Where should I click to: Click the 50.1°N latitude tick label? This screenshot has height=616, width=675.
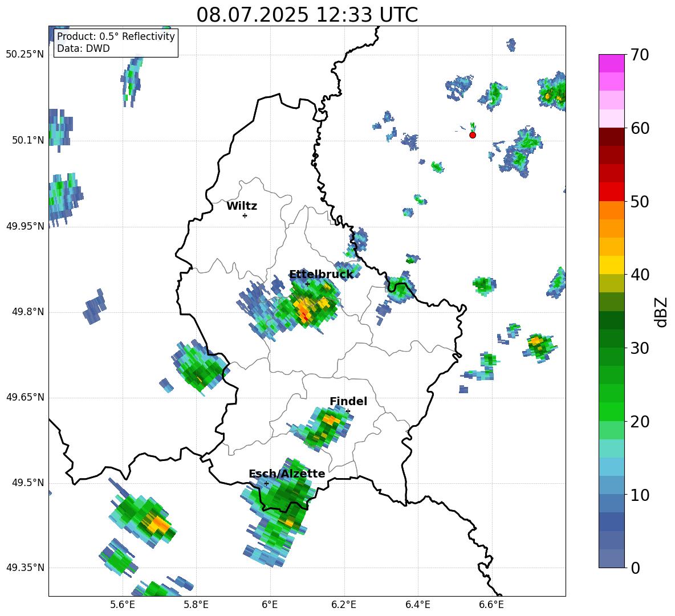pos(28,140)
